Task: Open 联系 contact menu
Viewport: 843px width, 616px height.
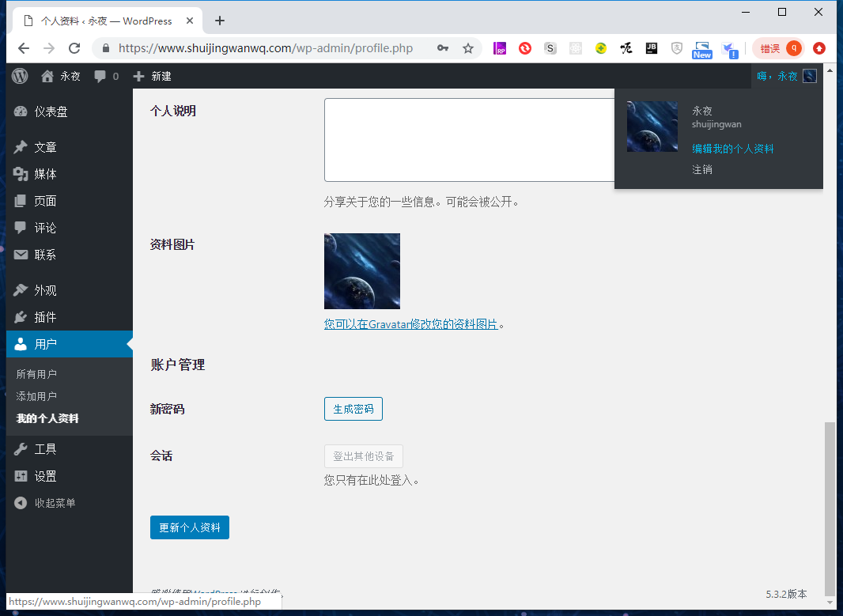Action: click(70, 255)
